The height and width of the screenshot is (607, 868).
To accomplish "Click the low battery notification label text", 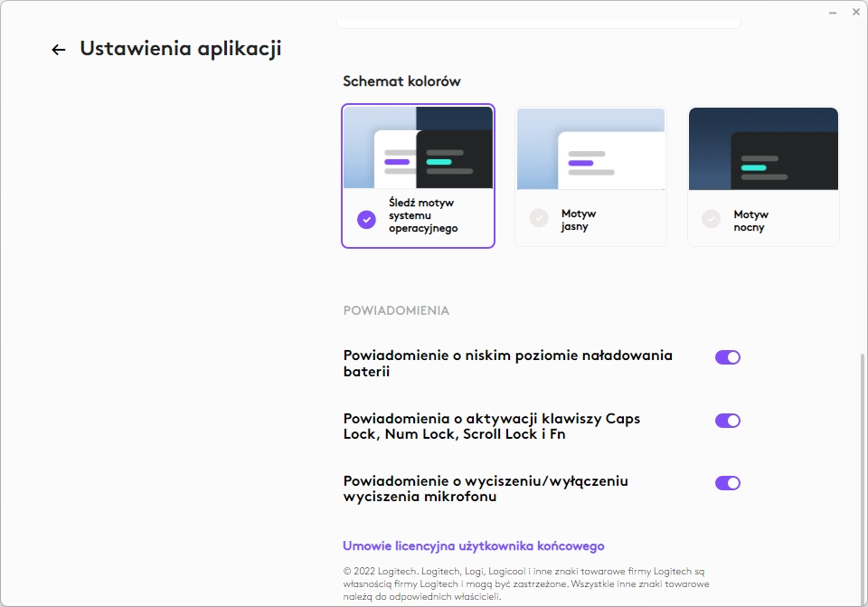I will click(x=507, y=364).
